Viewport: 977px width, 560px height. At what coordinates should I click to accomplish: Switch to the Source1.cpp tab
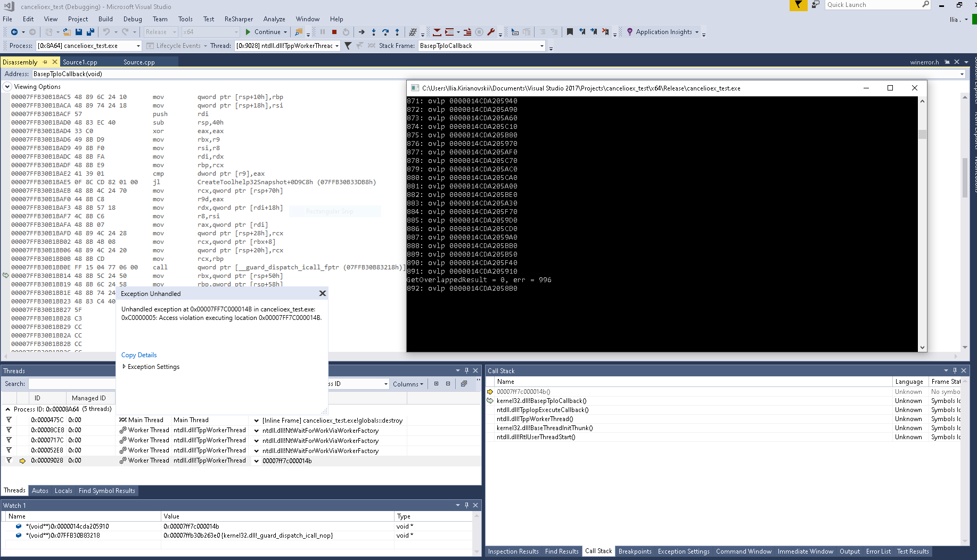[80, 62]
